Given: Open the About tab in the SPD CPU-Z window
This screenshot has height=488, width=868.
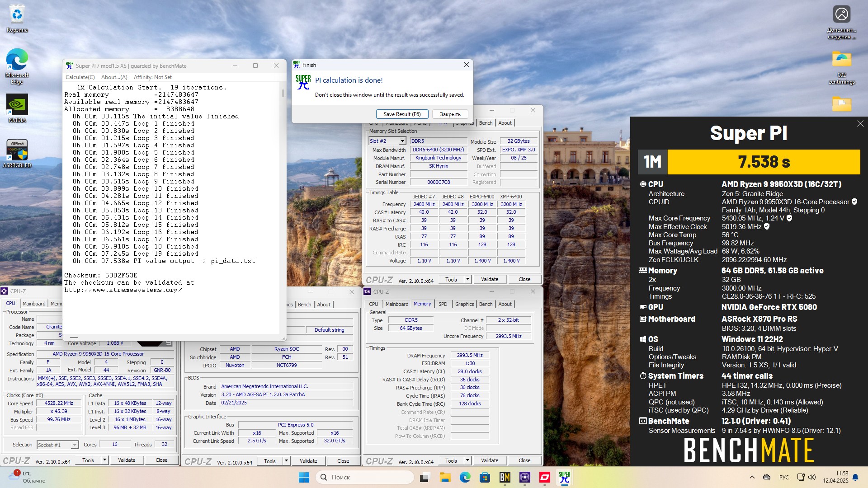Looking at the screenshot, I should click(x=505, y=123).
